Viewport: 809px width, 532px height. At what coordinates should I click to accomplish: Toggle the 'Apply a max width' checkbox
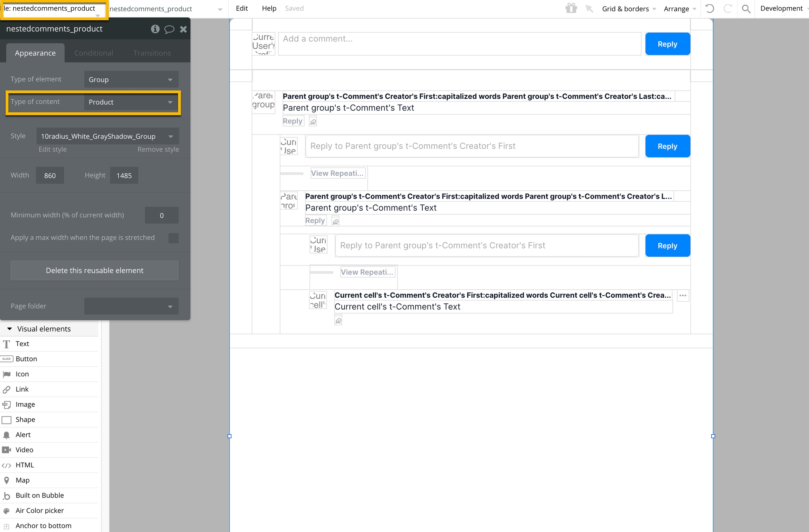173,238
